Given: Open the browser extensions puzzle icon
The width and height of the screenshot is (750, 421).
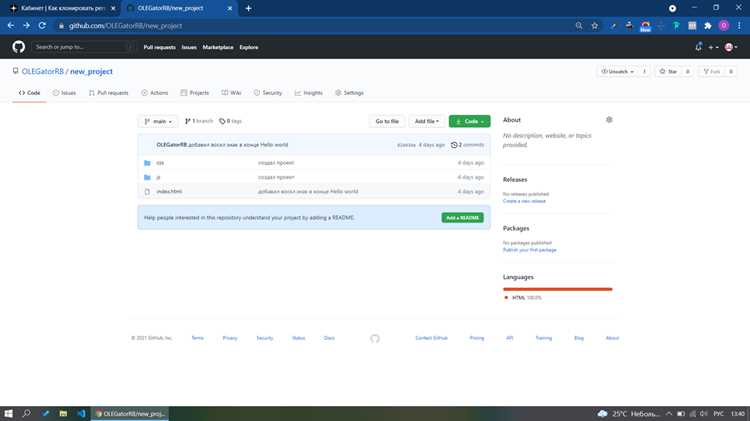Looking at the screenshot, I should [708, 26].
